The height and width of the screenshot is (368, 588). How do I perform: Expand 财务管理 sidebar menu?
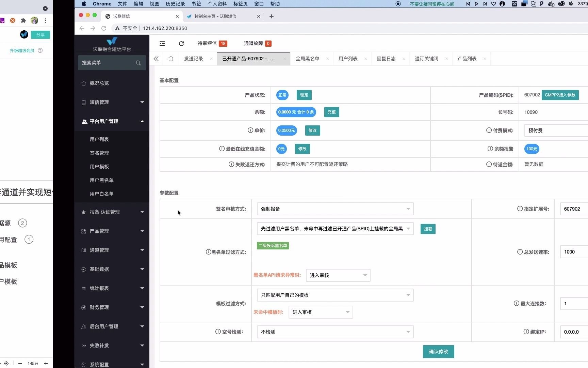[112, 307]
